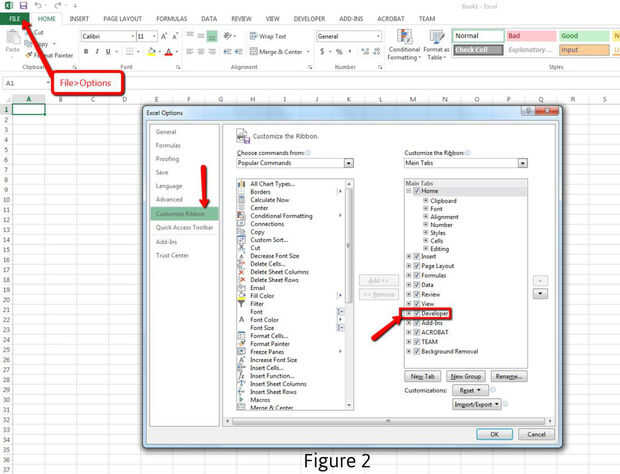Expand the Editing group in tree
This screenshot has width=620, height=474.
pyautogui.click(x=426, y=249)
